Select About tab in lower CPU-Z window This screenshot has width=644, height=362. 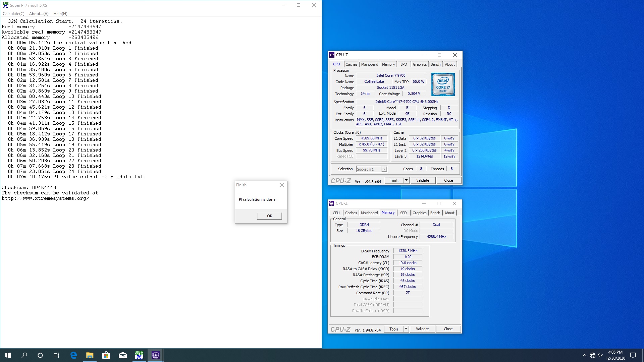tap(449, 213)
